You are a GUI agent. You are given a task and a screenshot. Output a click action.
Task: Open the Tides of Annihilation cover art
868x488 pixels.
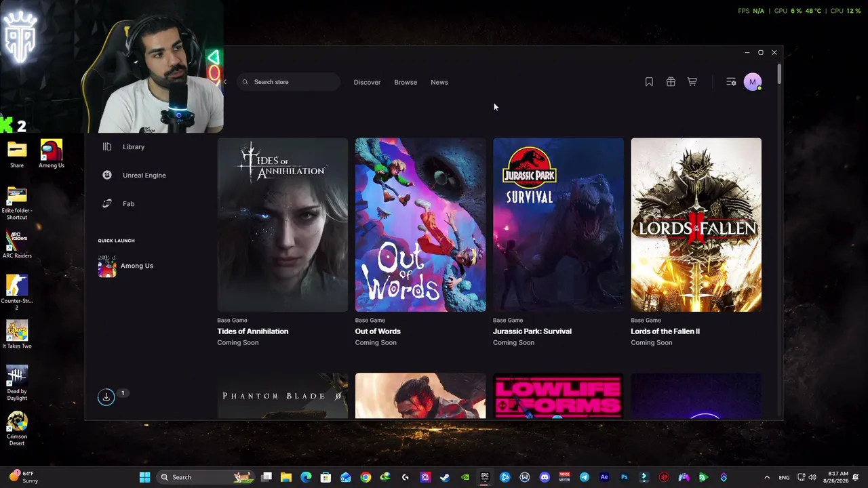click(x=283, y=225)
